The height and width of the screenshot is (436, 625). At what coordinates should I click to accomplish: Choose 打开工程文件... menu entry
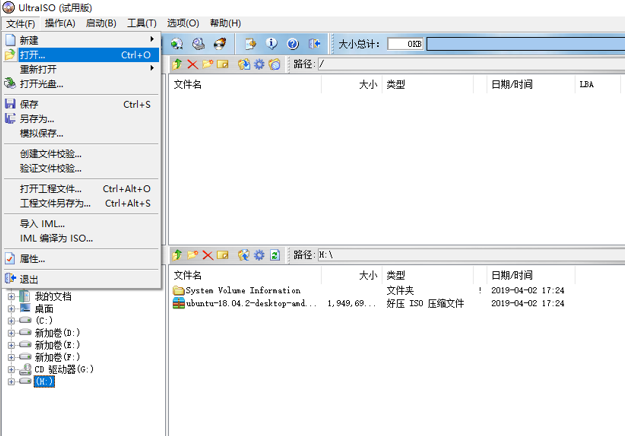click(x=82, y=189)
